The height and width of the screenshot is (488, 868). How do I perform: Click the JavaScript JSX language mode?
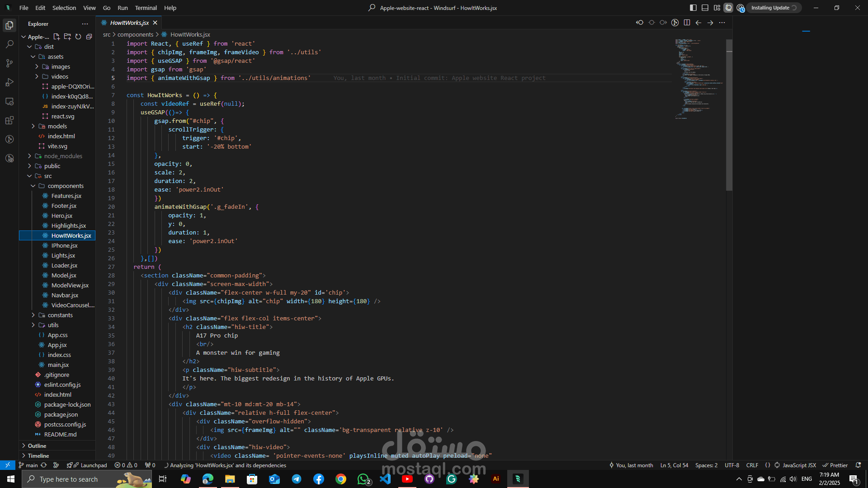799,465
